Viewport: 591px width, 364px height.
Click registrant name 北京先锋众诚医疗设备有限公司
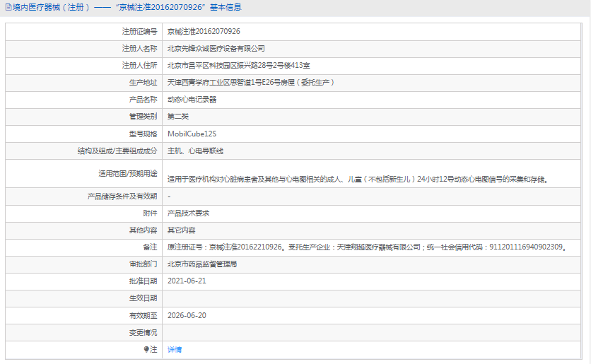coord(216,48)
